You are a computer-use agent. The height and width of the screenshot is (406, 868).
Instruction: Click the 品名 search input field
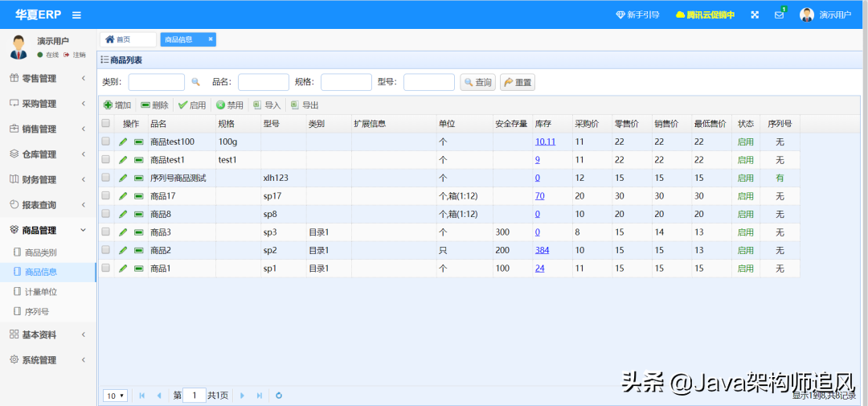point(264,82)
